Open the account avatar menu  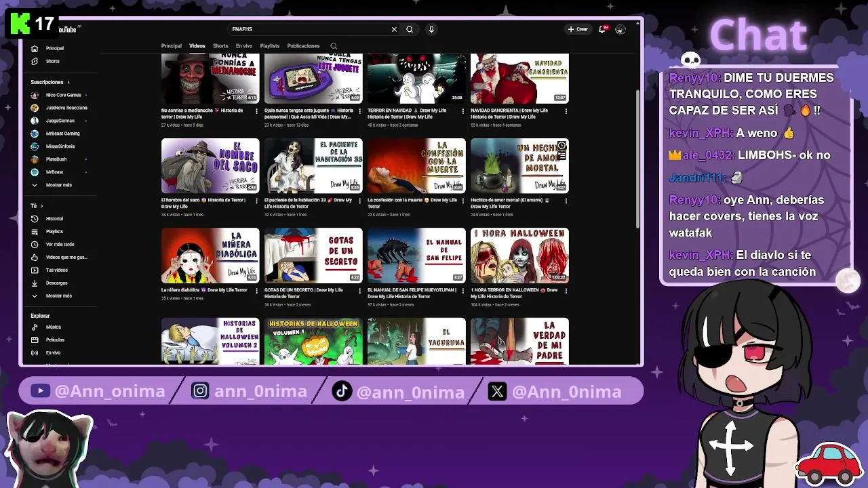pyautogui.click(x=620, y=29)
